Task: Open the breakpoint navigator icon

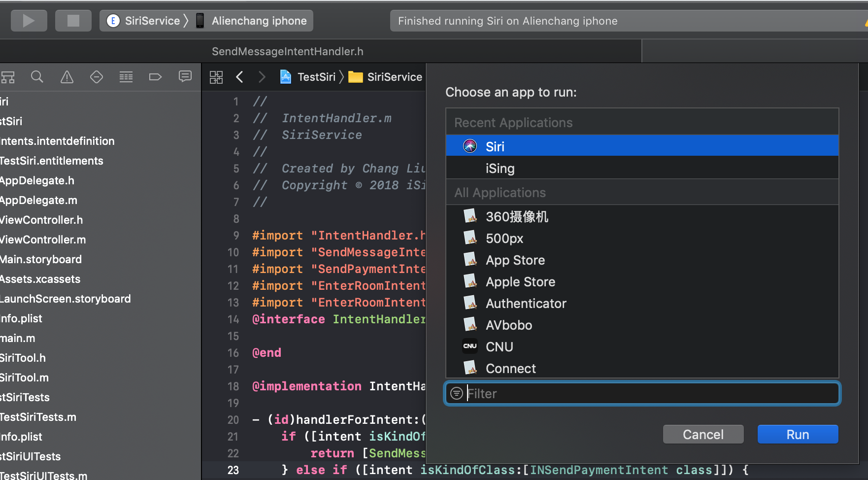Action: (155, 77)
